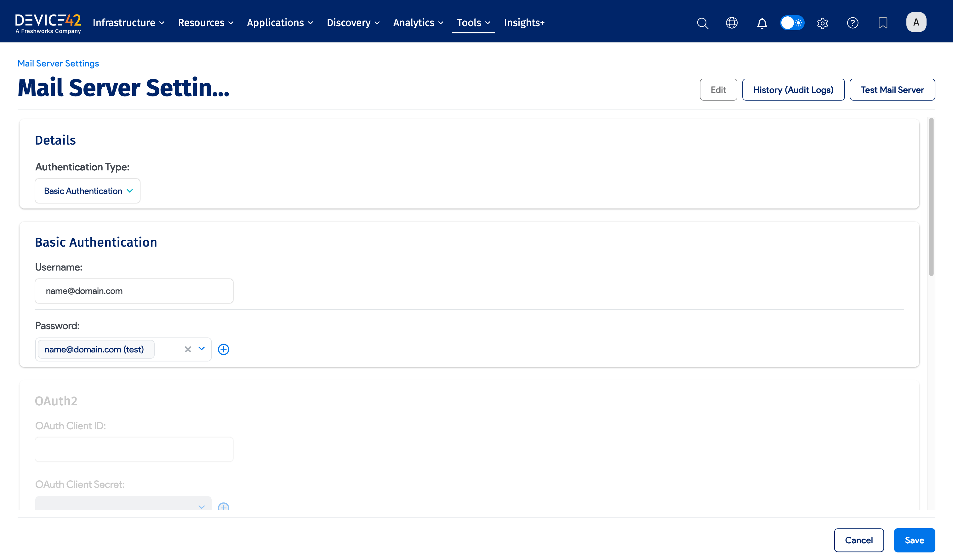The image size is (953, 560).
Task: Open the Infrastructure menu
Action: [128, 23]
